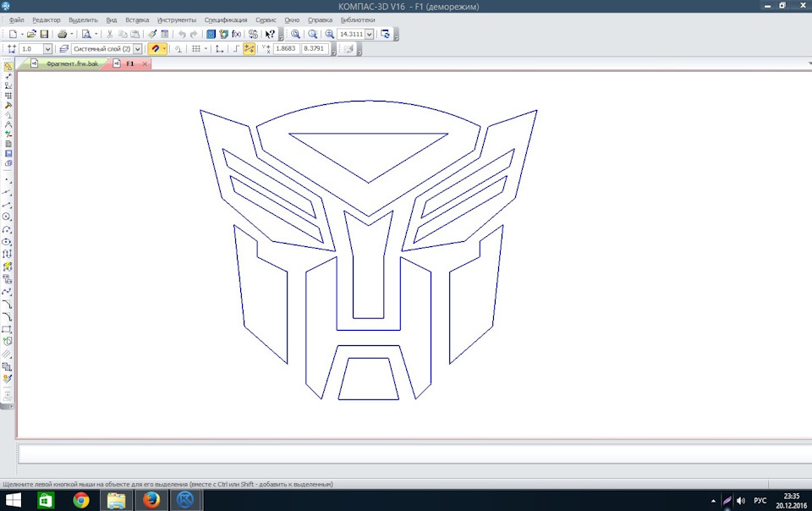The width and height of the screenshot is (812, 511).
Task: Copy properties with the brush icon
Action: point(152,34)
